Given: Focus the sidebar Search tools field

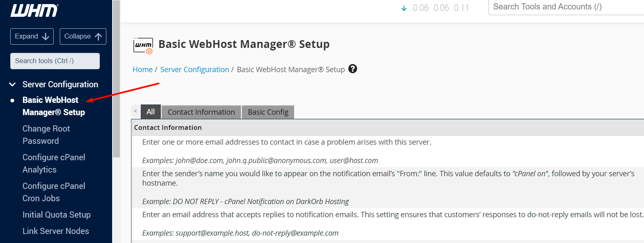Looking at the screenshot, I should 55,61.
